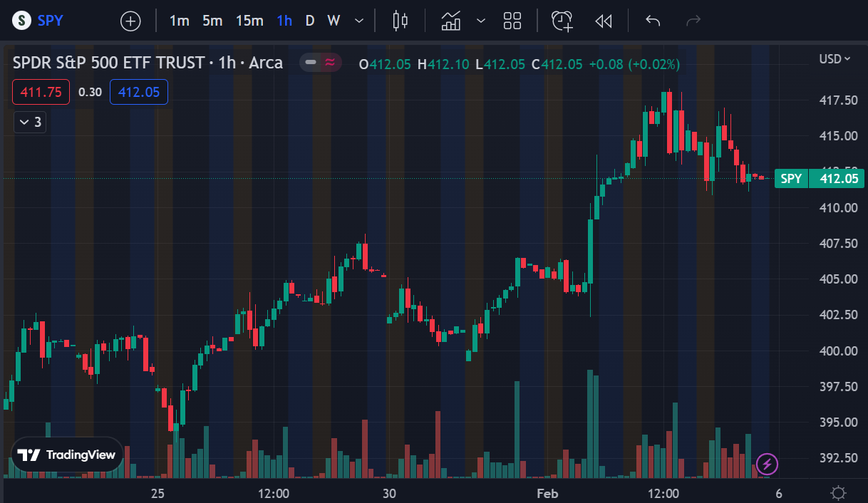Create an alert with alarm clock icon
The width and height of the screenshot is (868, 503).
(563, 21)
